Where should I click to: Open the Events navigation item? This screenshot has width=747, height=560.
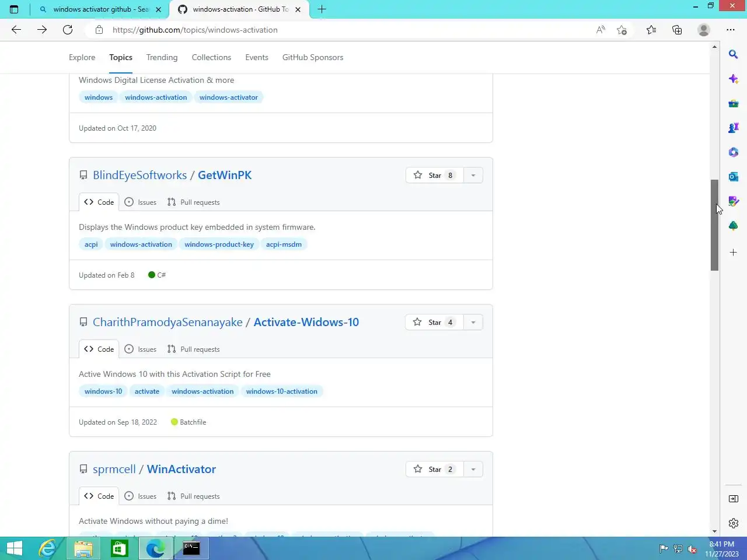pyautogui.click(x=257, y=57)
